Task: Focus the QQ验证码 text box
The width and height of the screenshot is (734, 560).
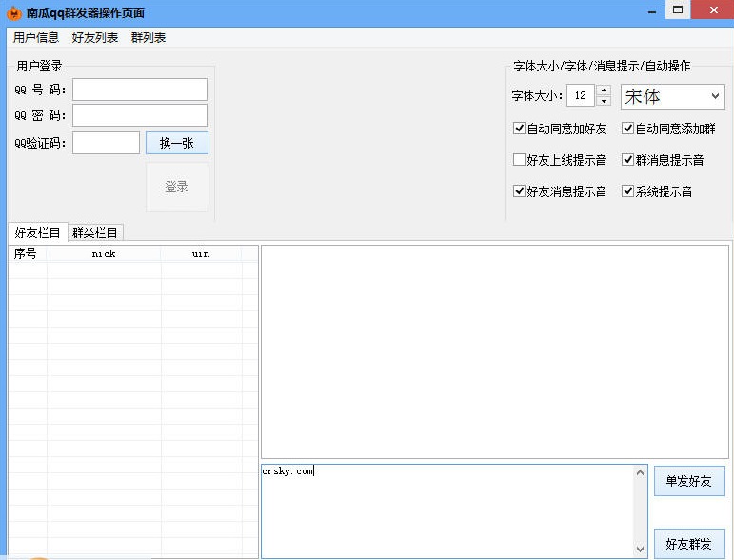Action: pyautogui.click(x=106, y=143)
